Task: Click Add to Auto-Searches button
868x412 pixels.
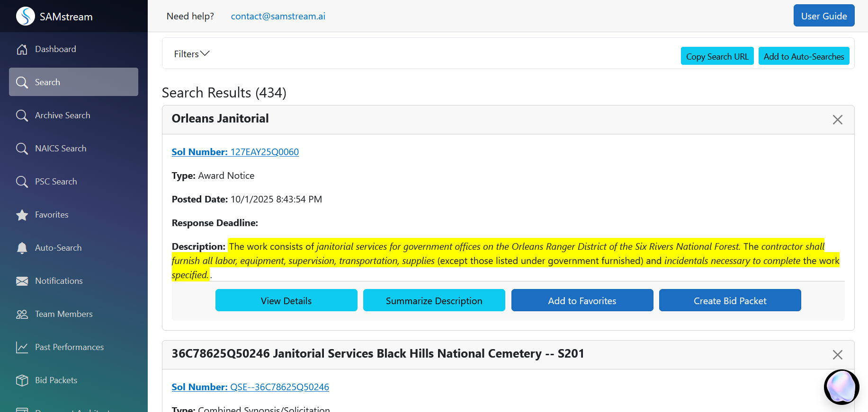Action: [804, 56]
